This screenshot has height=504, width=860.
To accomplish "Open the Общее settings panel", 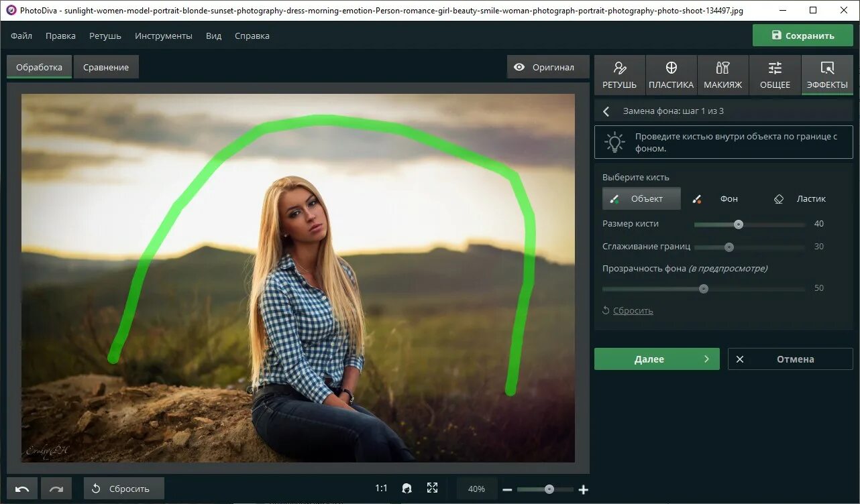I will point(775,74).
